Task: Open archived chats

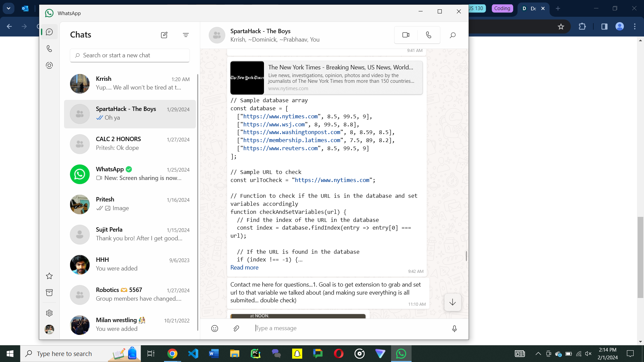Action: tap(49, 293)
